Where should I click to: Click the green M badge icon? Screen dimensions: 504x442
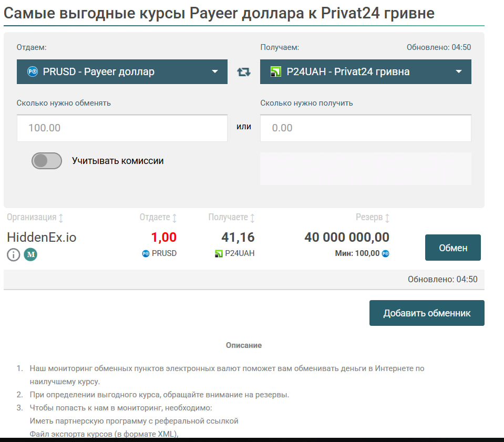pos(30,255)
